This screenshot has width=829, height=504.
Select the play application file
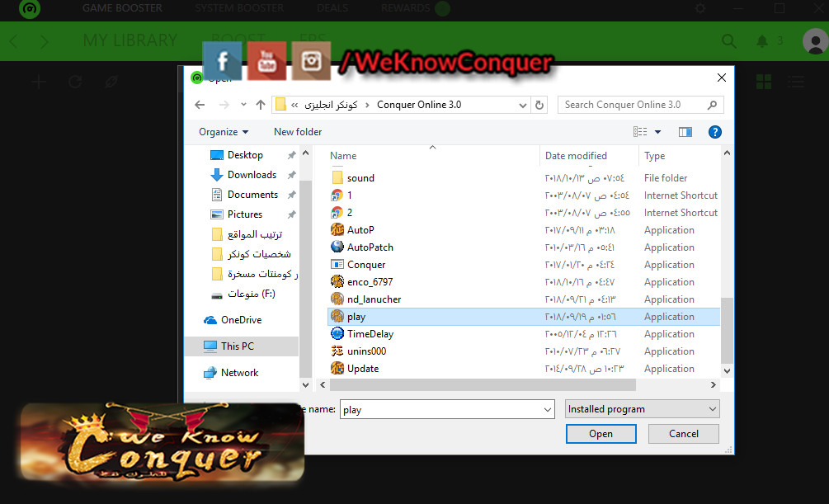tap(524, 316)
